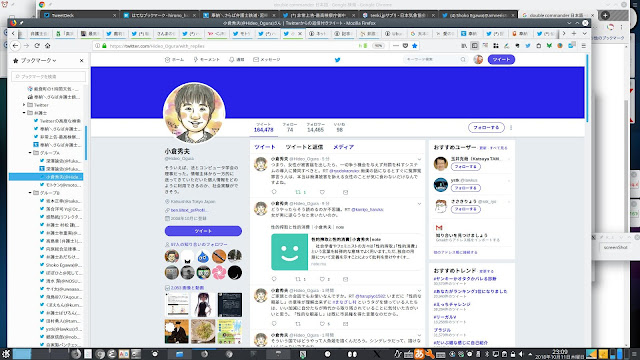Close the bookmarks sidebar with the X
The height and width of the screenshot is (360, 640).
click(x=81, y=60)
